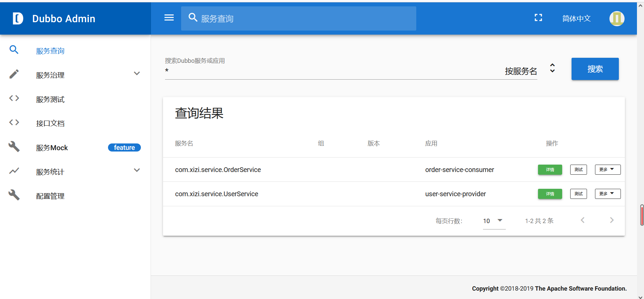Click the chart line icon beside 服务统计
The height and width of the screenshot is (299, 644).
pyautogui.click(x=14, y=171)
